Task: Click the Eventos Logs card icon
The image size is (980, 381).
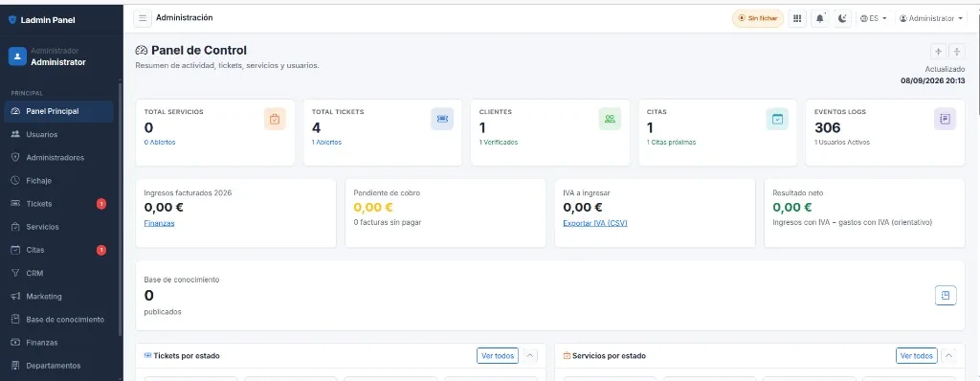Action: pos(945,119)
